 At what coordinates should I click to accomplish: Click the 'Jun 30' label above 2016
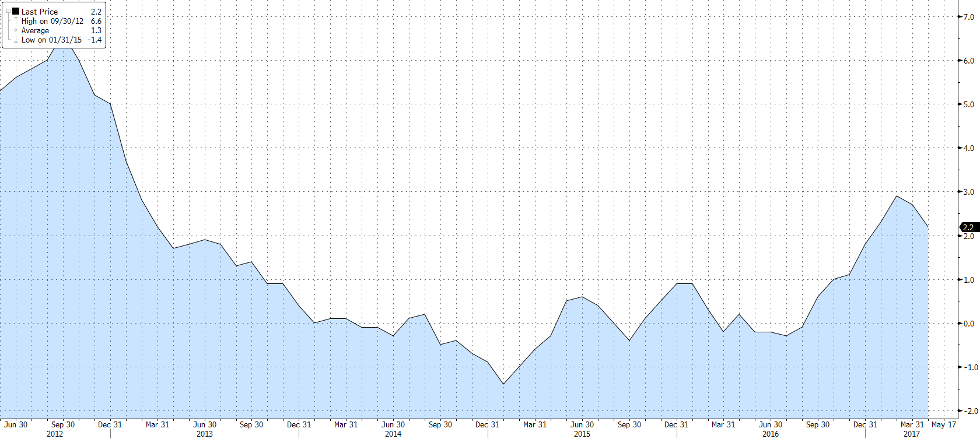(771, 424)
